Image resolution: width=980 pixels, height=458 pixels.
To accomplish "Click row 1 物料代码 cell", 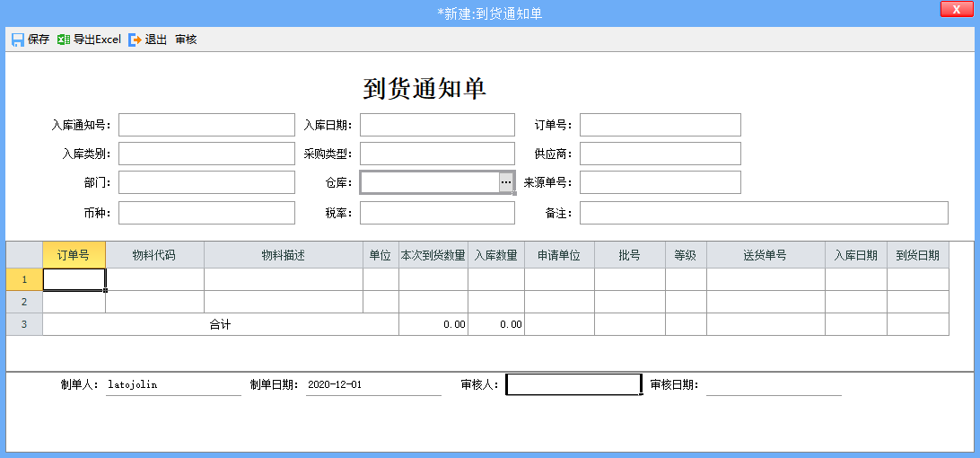I will tap(154, 279).
